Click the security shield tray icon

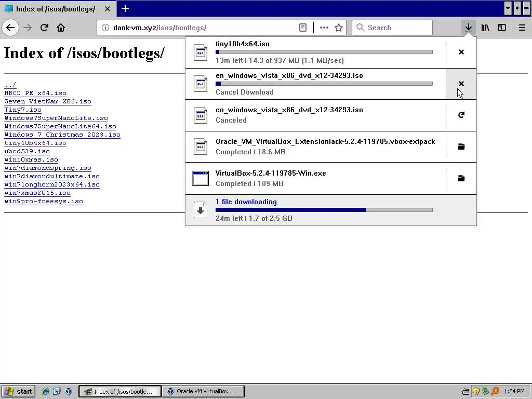[x=476, y=391]
